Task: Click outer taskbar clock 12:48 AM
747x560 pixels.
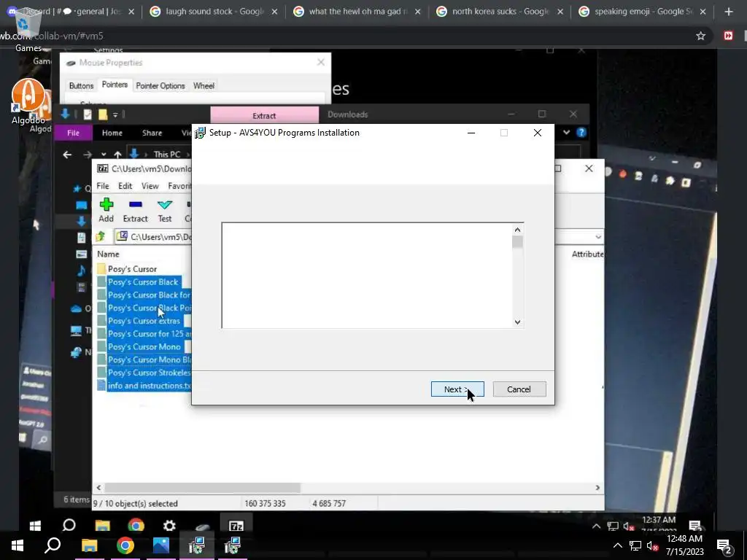Action: pos(684,539)
